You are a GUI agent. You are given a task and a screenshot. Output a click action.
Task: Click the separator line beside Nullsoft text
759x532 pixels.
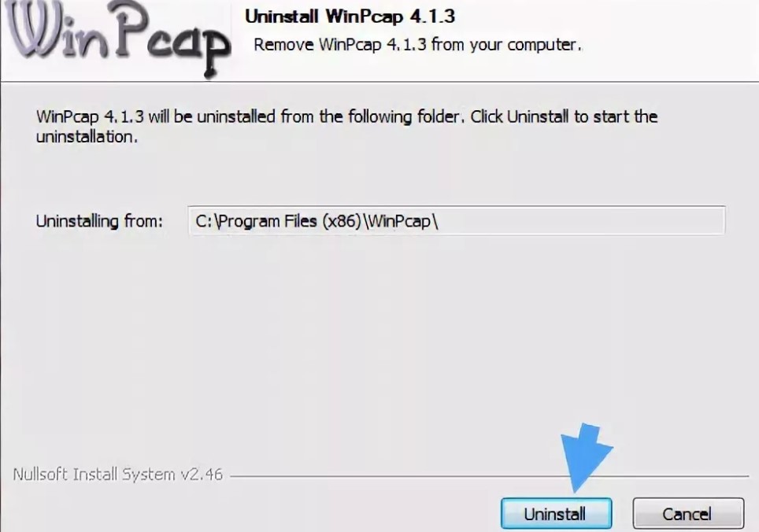point(490,476)
